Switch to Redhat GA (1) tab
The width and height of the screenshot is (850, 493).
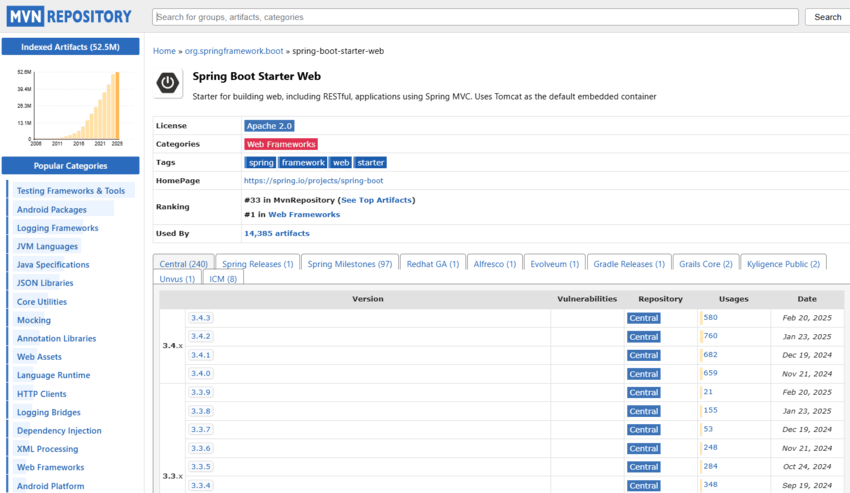coord(433,264)
